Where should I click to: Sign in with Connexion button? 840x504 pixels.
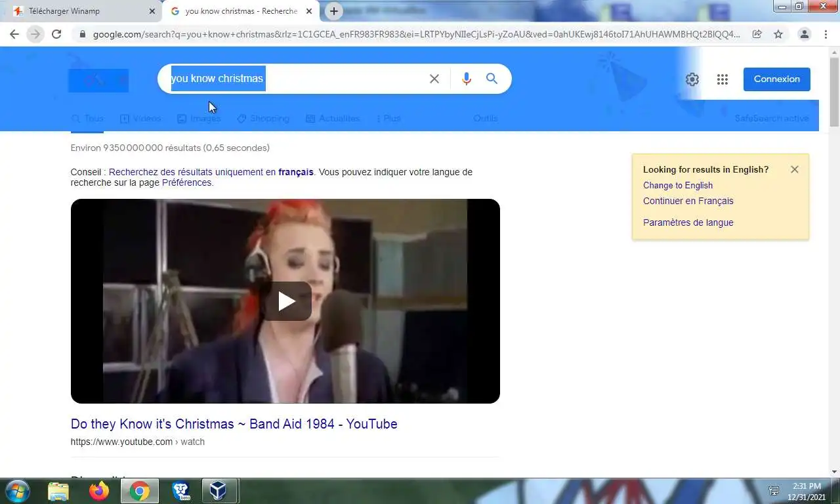tap(777, 79)
